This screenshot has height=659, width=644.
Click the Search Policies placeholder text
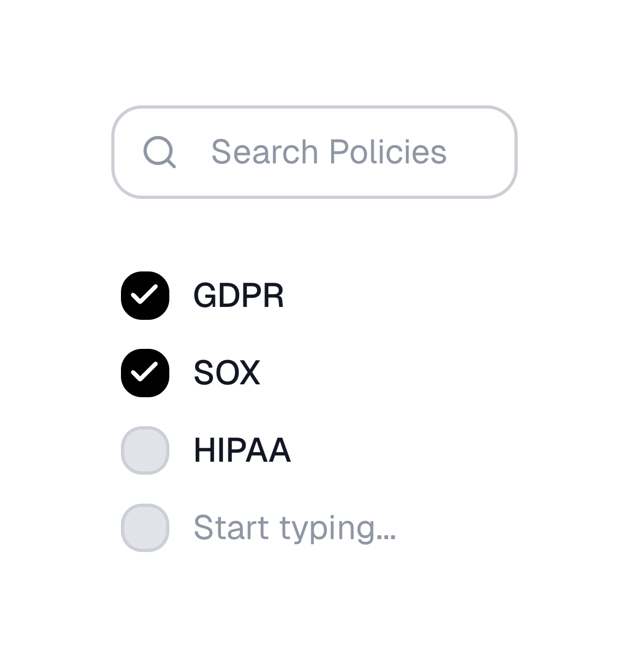(329, 152)
